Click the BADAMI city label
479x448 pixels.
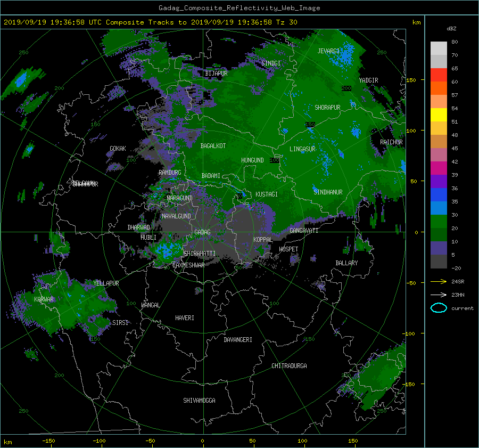click(211, 176)
